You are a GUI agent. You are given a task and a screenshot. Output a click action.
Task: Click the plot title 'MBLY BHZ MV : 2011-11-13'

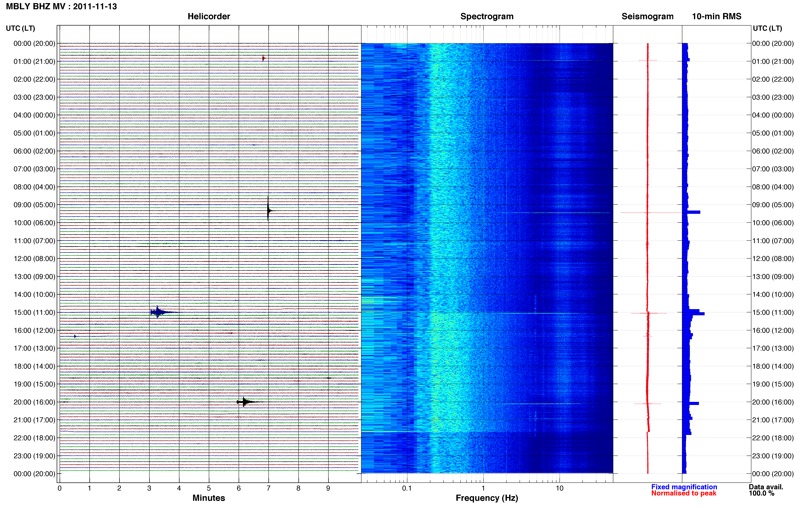click(61, 6)
